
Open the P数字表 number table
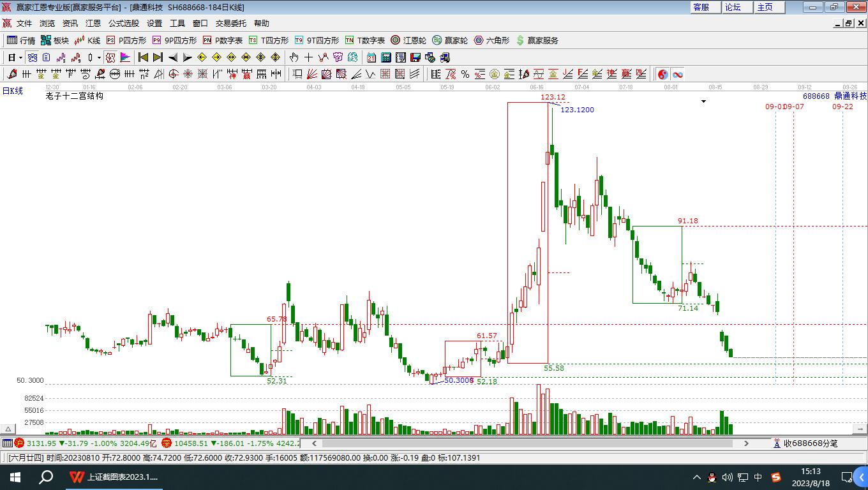click(x=222, y=40)
